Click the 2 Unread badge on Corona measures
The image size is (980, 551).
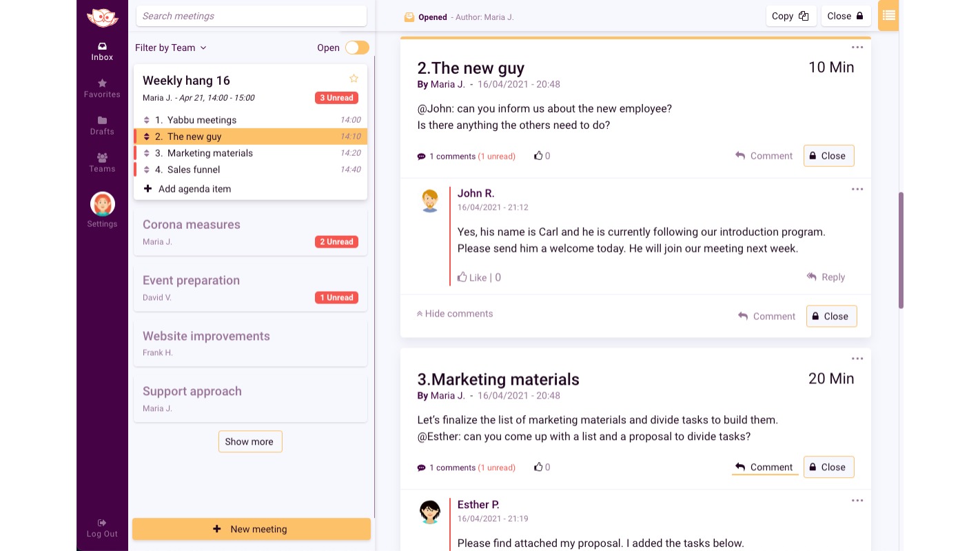pos(336,242)
